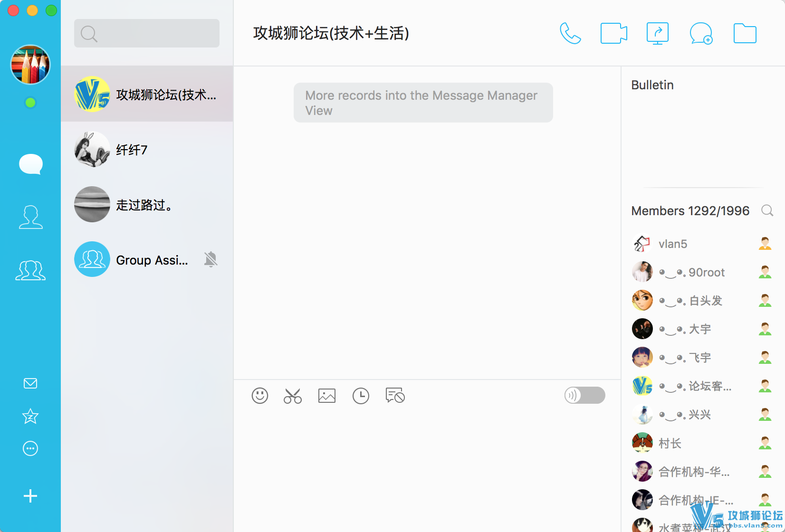Open the 纤纤7 conversation

point(147,150)
